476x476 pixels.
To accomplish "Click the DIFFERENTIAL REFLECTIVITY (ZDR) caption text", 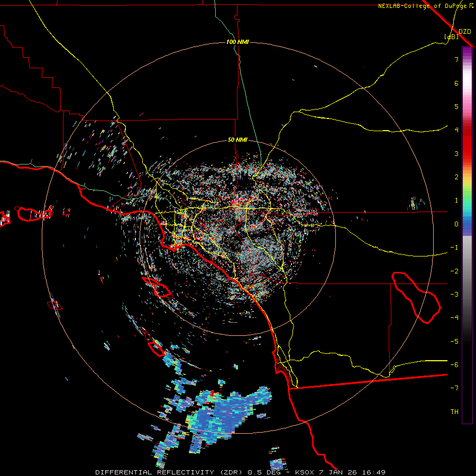I will 169,472.
